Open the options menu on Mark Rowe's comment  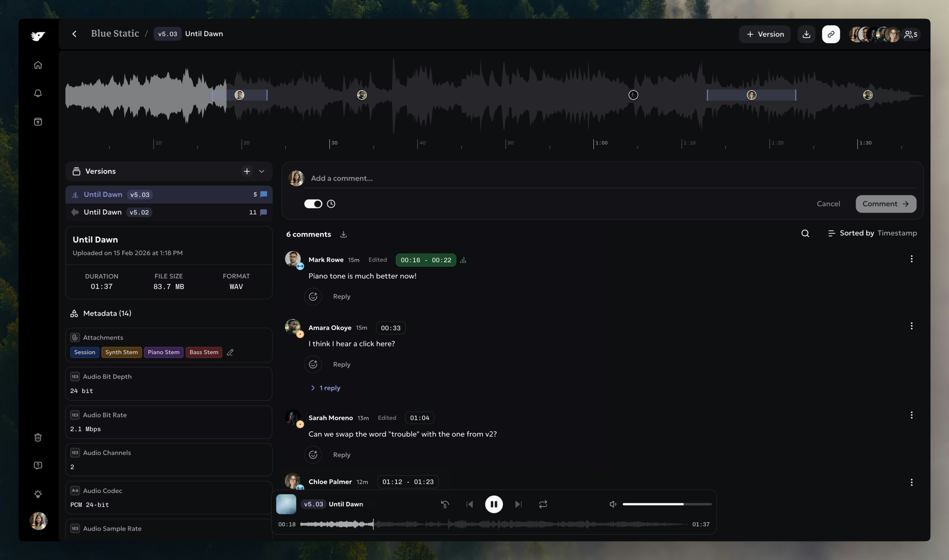[912, 259]
